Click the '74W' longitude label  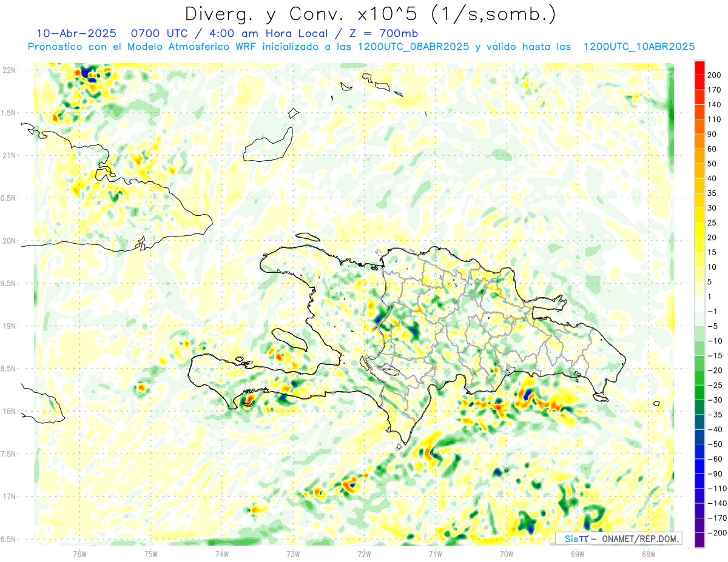(221, 553)
